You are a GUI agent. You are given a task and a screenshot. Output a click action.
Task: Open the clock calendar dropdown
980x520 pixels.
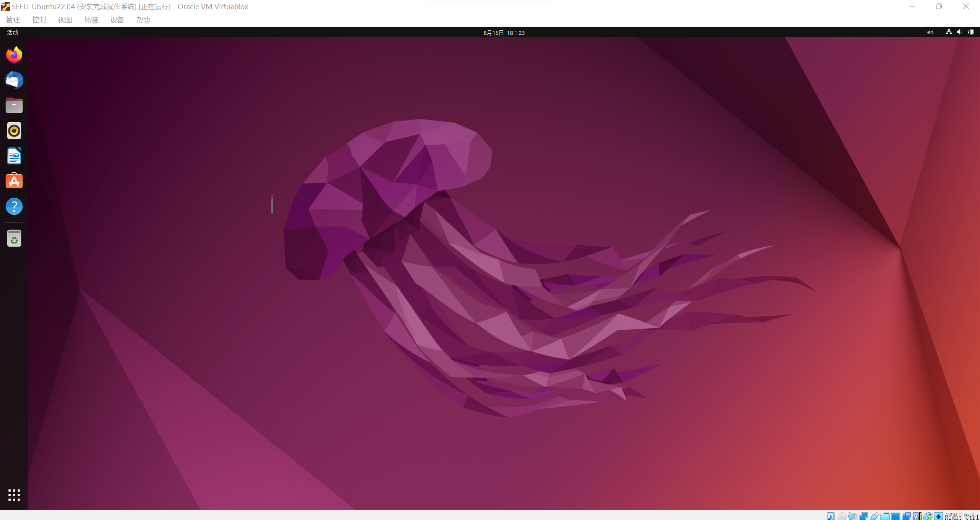click(504, 33)
